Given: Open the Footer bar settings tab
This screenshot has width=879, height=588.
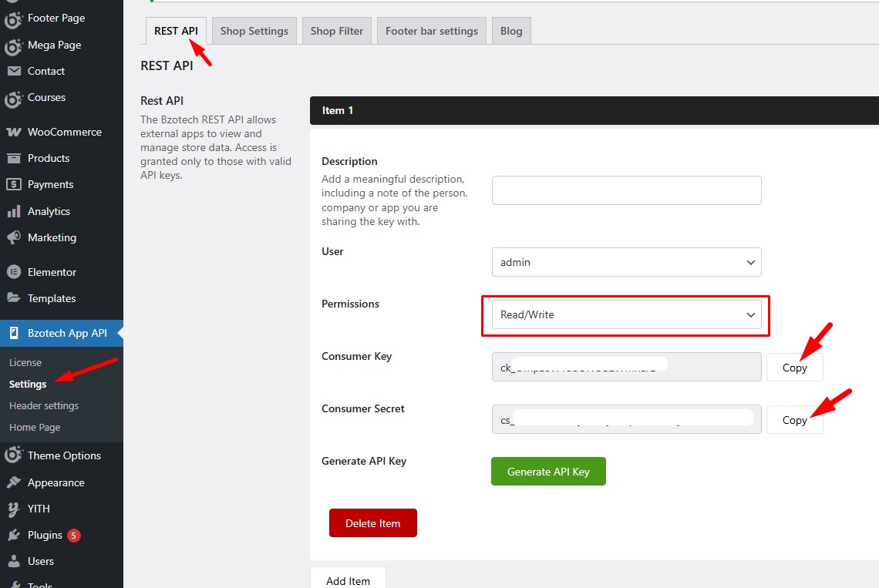Looking at the screenshot, I should [432, 31].
